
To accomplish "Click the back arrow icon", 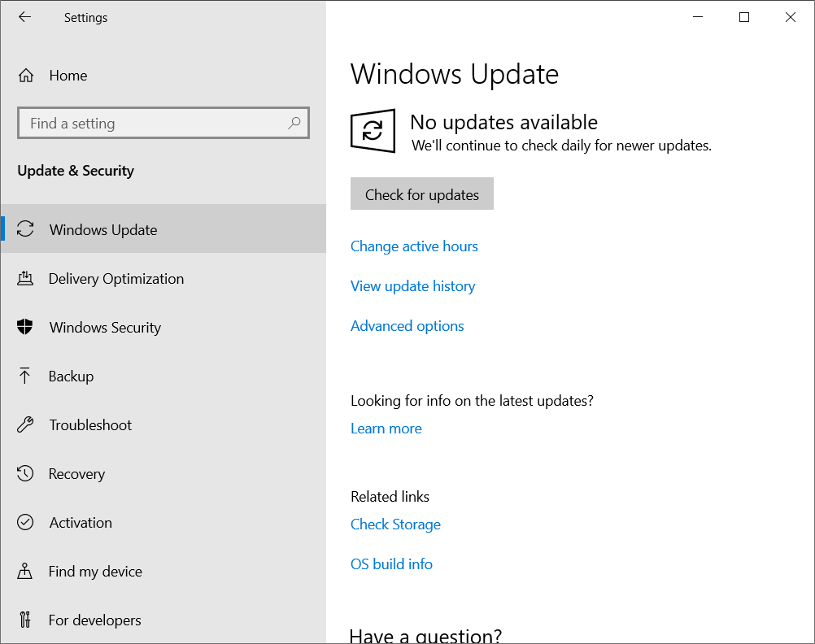I will point(24,17).
